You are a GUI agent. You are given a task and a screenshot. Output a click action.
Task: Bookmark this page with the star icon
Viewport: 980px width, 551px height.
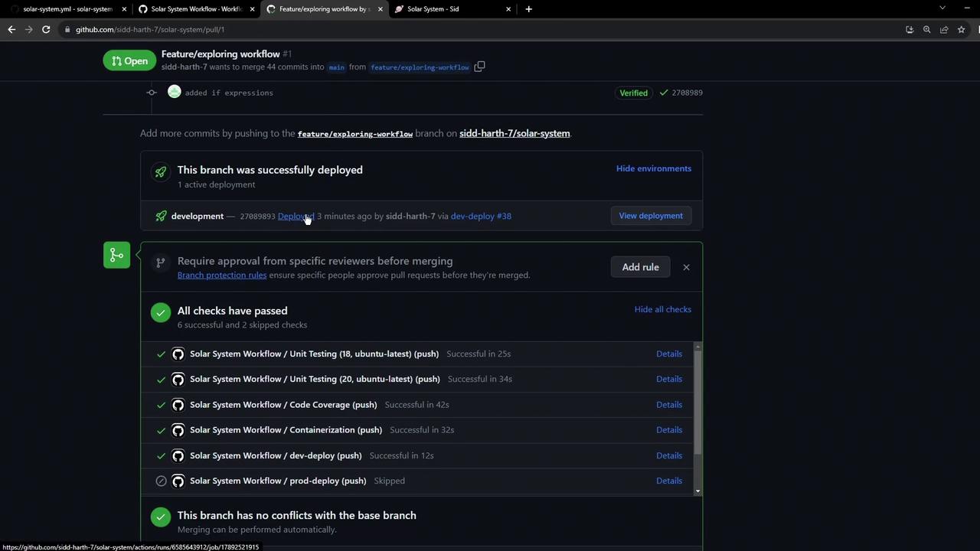point(962,29)
